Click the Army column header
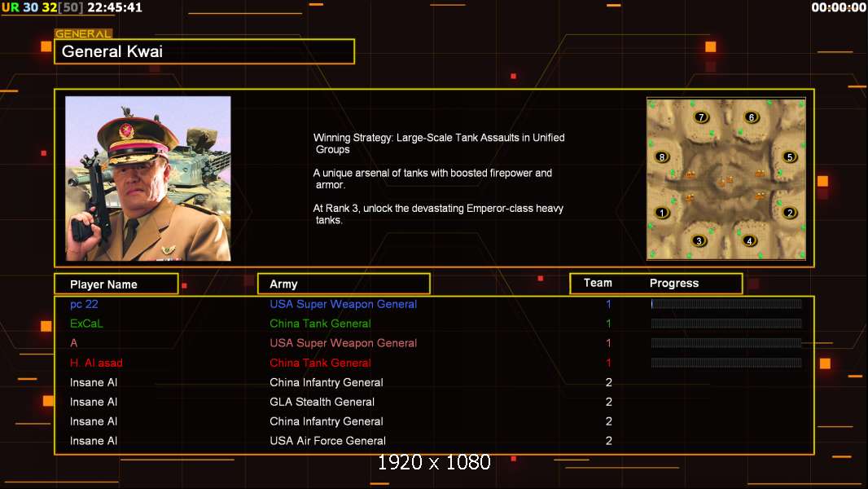The height and width of the screenshot is (489, 868). point(344,284)
